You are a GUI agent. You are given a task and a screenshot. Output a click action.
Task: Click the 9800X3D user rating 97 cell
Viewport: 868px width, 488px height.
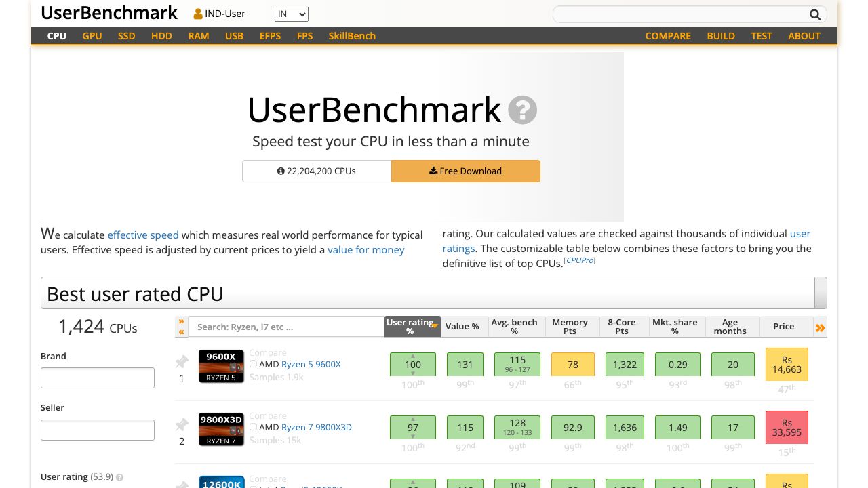click(413, 428)
